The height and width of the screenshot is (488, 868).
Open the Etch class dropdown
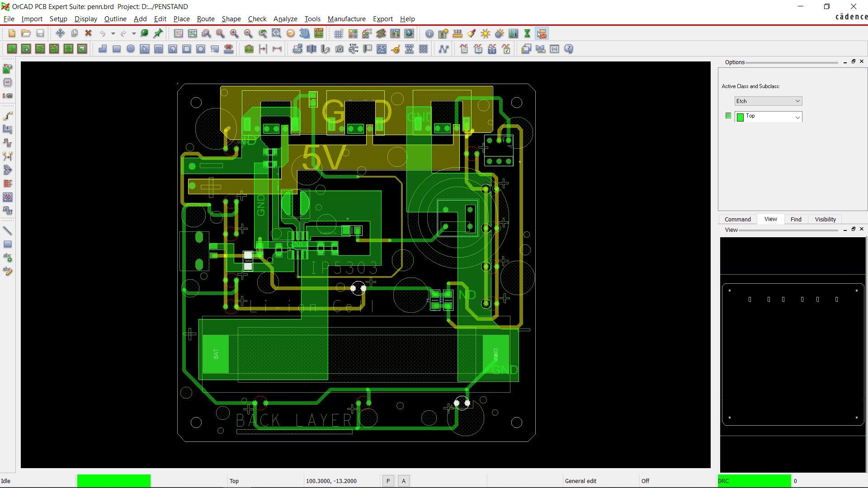point(768,101)
